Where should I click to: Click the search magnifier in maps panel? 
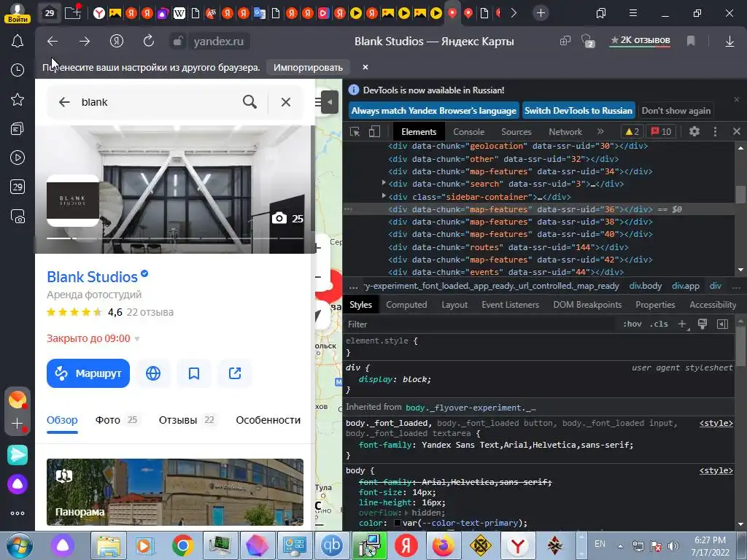[x=249, y=102]
